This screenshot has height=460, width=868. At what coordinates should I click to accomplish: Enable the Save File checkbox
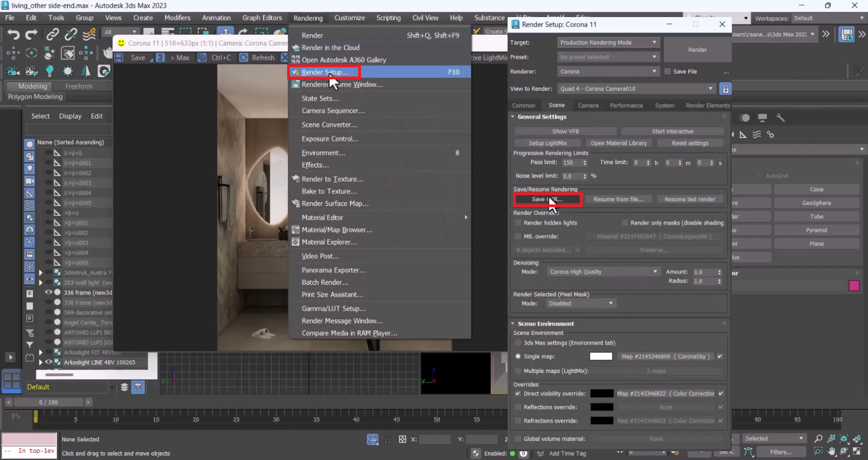[x=667, y=72]
